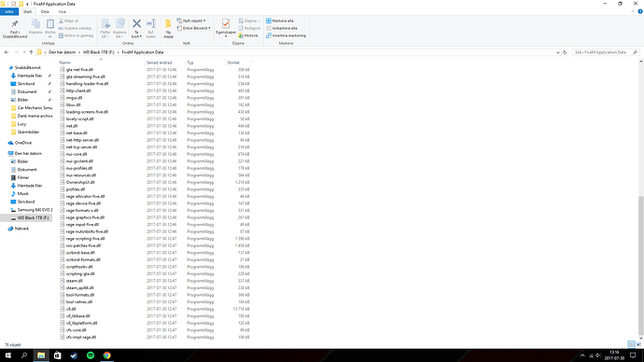Collapse the ribbon with the chevron

pyautogui.click(x=633, y=11)
